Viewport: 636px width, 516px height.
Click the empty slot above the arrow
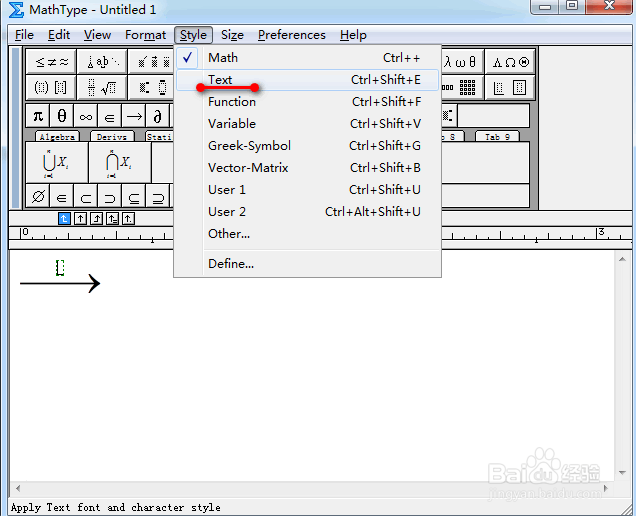click(x=60, y=268)
